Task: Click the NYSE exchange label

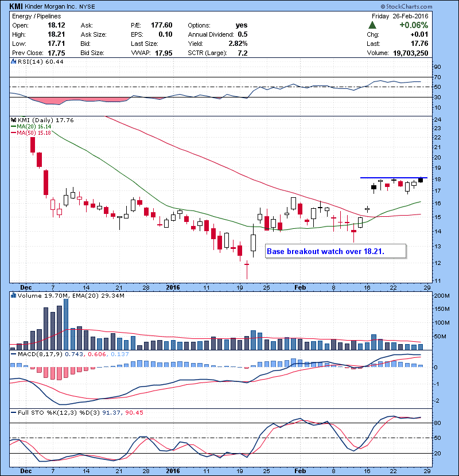Action: click(87, 7)
